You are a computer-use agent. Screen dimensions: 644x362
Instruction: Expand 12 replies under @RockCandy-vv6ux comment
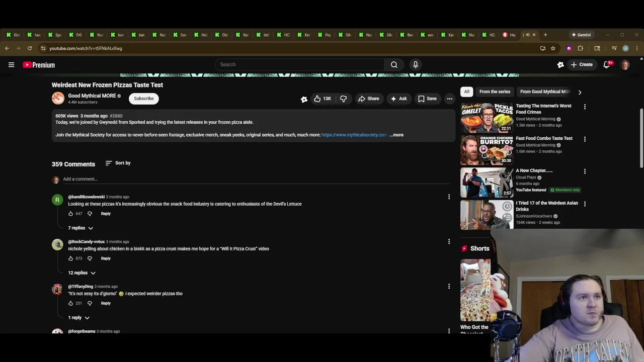tap(82, 273)
